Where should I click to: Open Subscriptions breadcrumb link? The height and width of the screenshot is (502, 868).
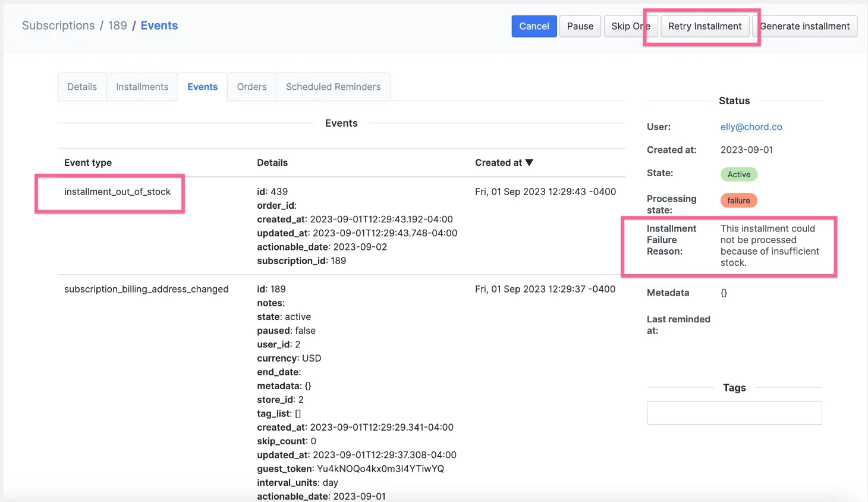click(58, 26)
